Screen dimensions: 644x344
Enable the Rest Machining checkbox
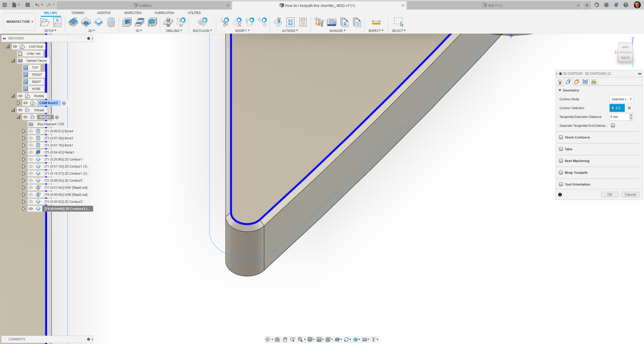561,161
